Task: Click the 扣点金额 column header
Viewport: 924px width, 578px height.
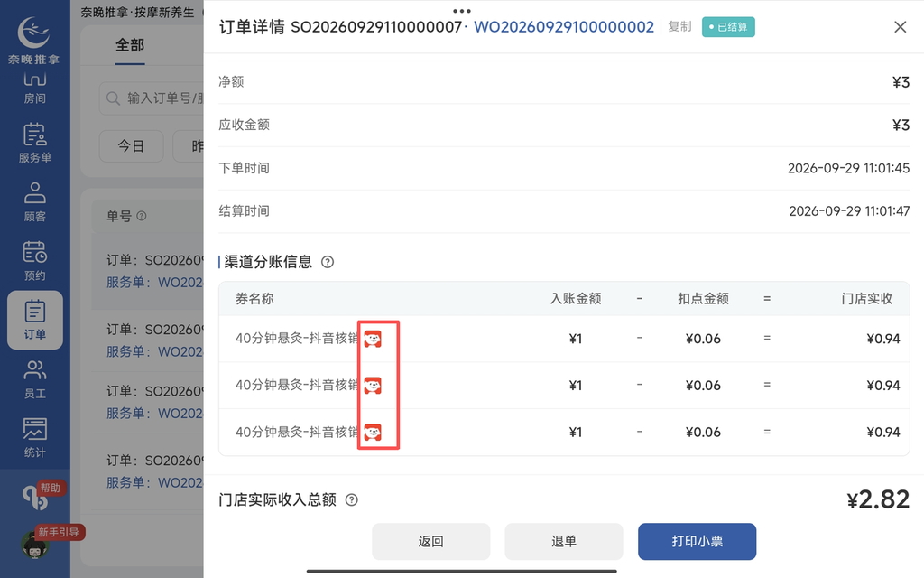Action: [x=703, y=299]
